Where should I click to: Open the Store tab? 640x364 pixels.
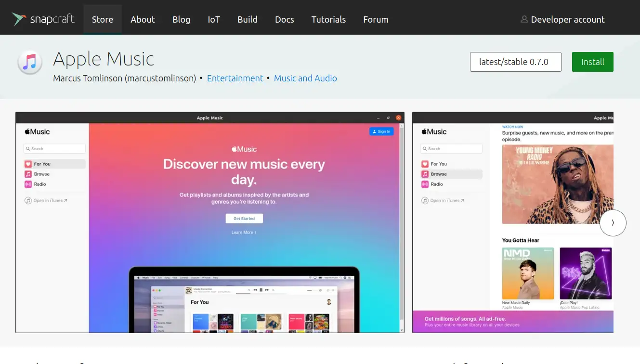pos(103,19)
